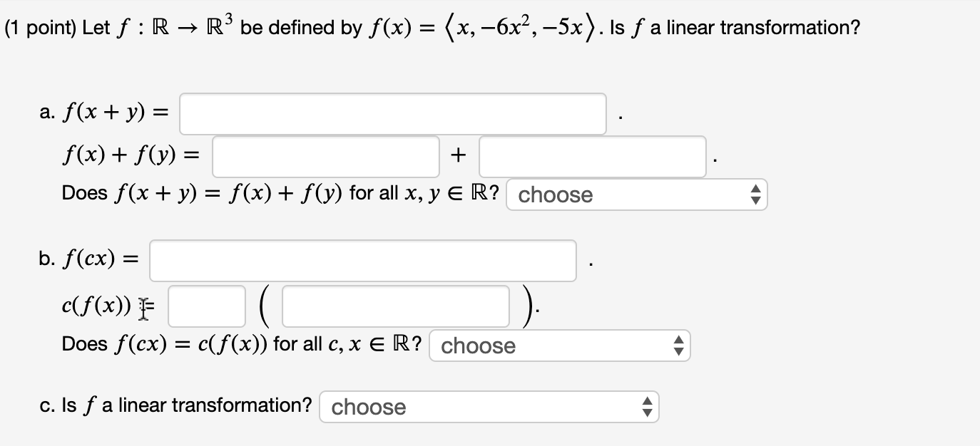Screen dimensions: 980x446
Task: Click the second f(x) + f(y) answer box
Action: coord(592,156)
